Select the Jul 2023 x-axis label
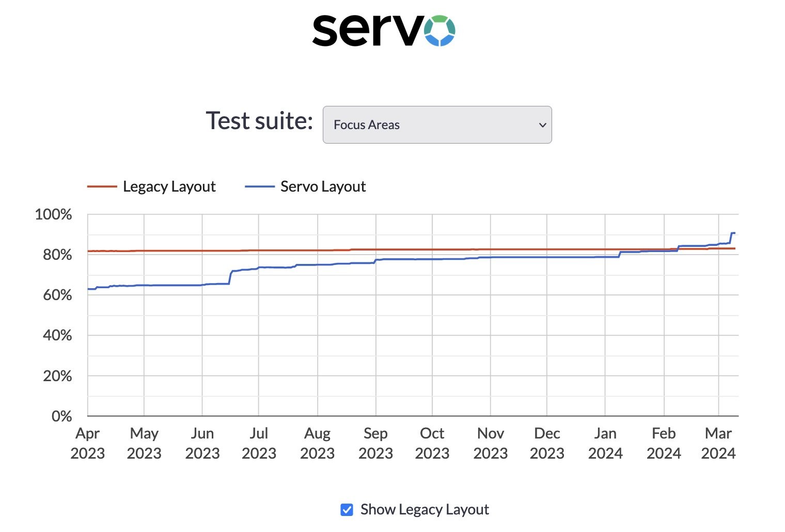The height and width of the screenshot is (532, 785). coord(259,443)
